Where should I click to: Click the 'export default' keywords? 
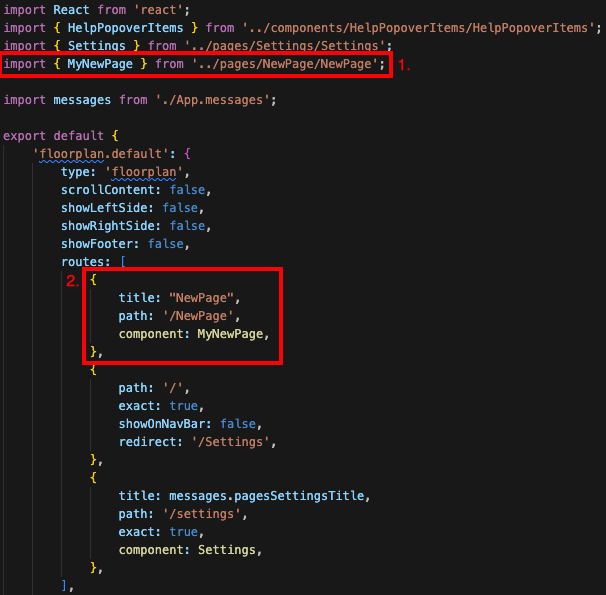tap(53, 136)
